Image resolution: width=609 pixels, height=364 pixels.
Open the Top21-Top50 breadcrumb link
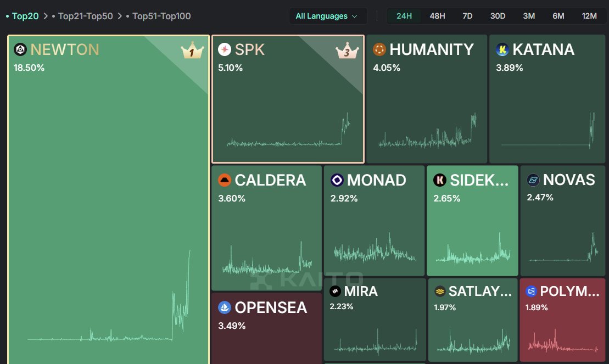(x=86, y=16)
